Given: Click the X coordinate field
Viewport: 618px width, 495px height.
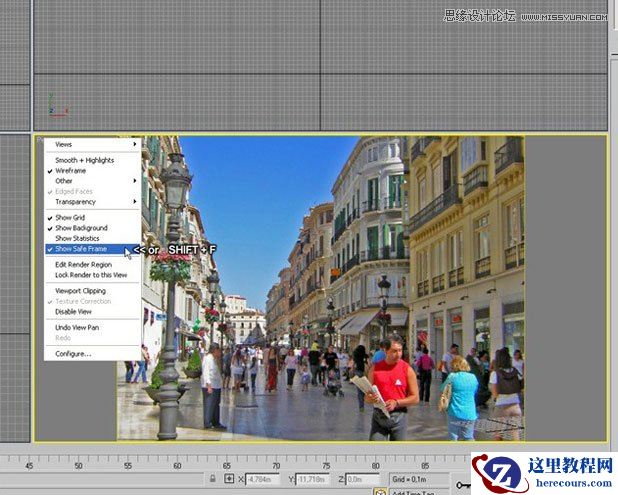Looking at the screenshot, I should pos(262,479).
